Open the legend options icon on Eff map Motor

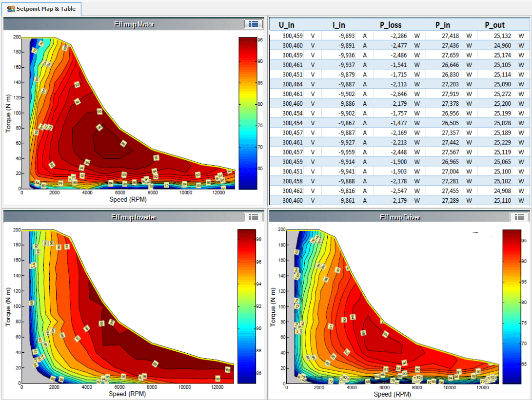tap(253, 23)
